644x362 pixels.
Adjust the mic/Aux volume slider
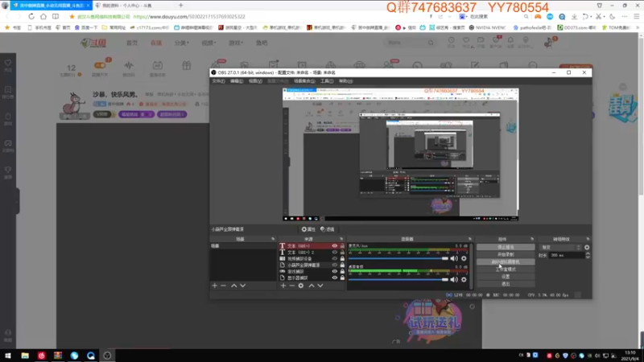[x=398, y=258]
